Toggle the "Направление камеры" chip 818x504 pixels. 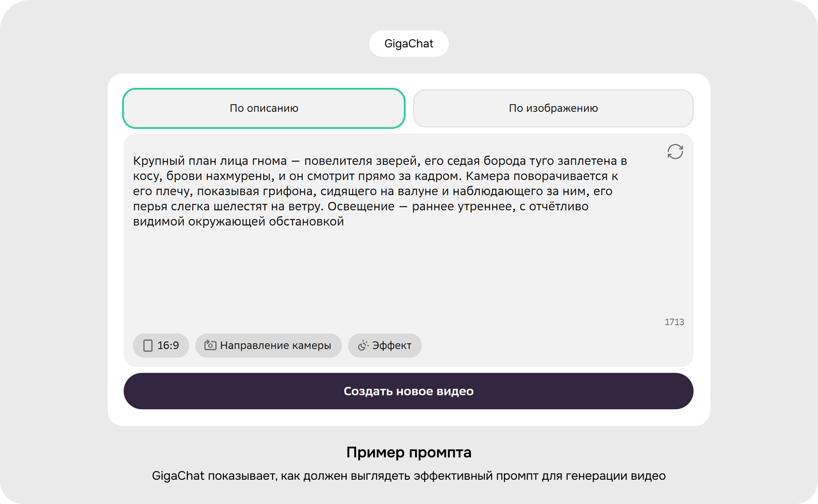pos(269,345)
